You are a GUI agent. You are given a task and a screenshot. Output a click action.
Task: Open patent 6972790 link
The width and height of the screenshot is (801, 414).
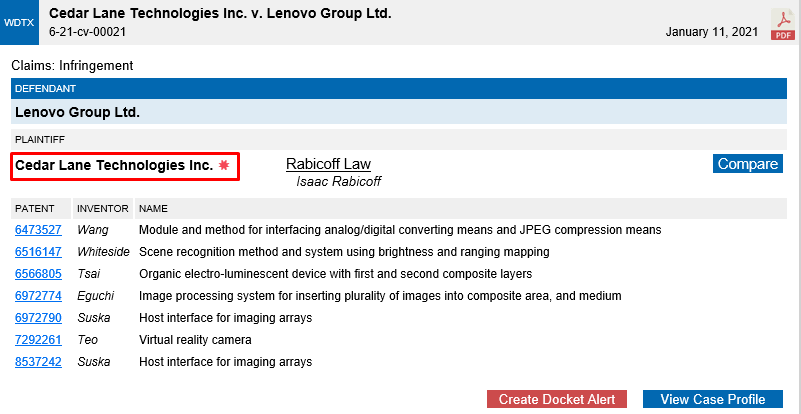pyautogui.click(x=38, y=318)
